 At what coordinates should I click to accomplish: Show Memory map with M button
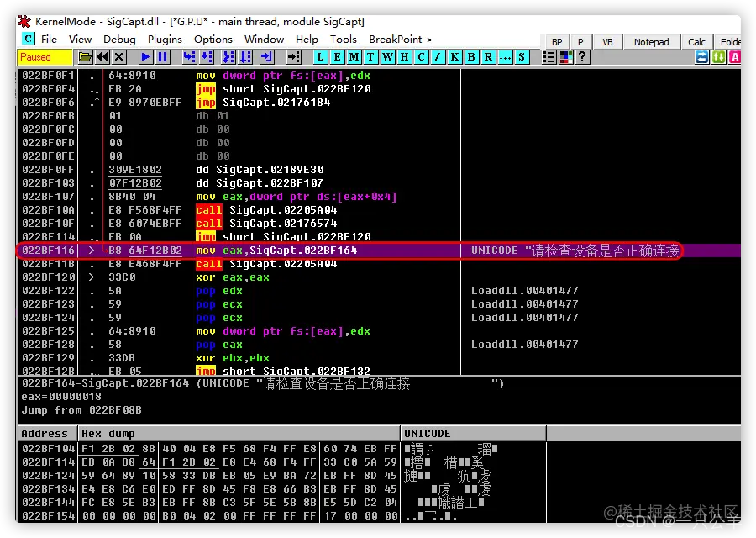tap(354, 57)
